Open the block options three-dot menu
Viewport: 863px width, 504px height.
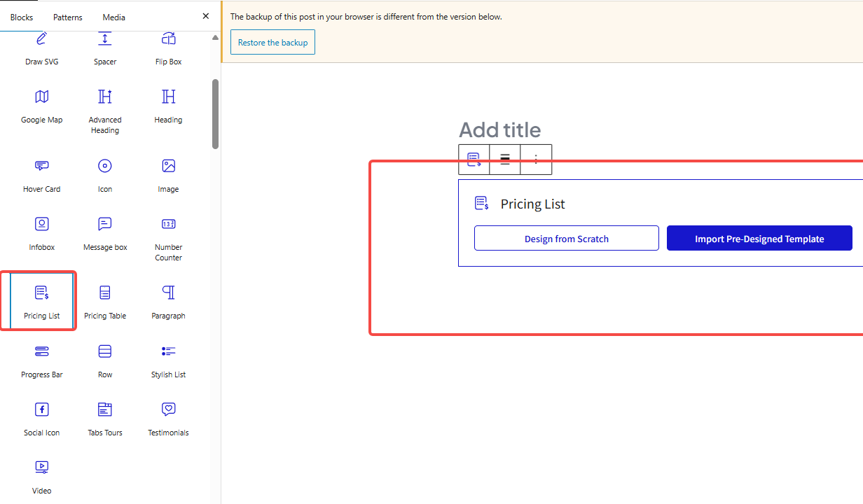536,160
